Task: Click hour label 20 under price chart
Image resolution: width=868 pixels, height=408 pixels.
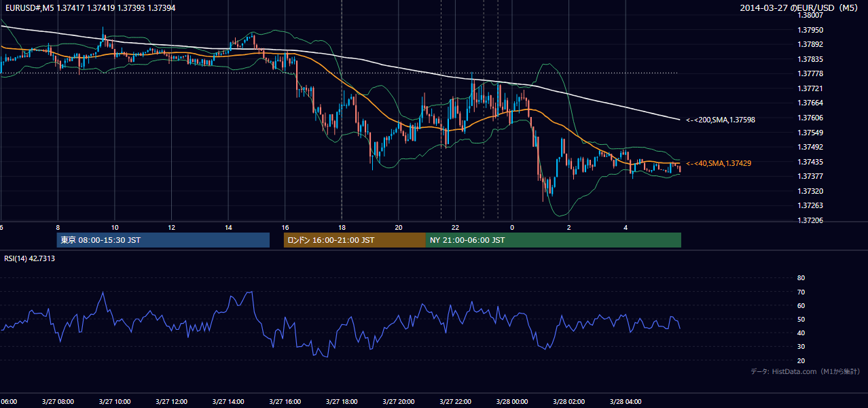Action: tap(399, 227)
